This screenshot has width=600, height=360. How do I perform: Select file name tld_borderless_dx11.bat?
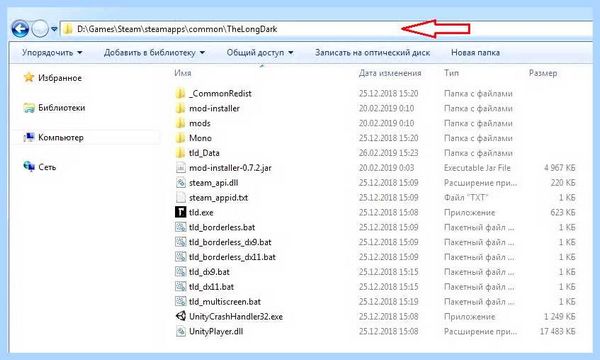[232, 257]
